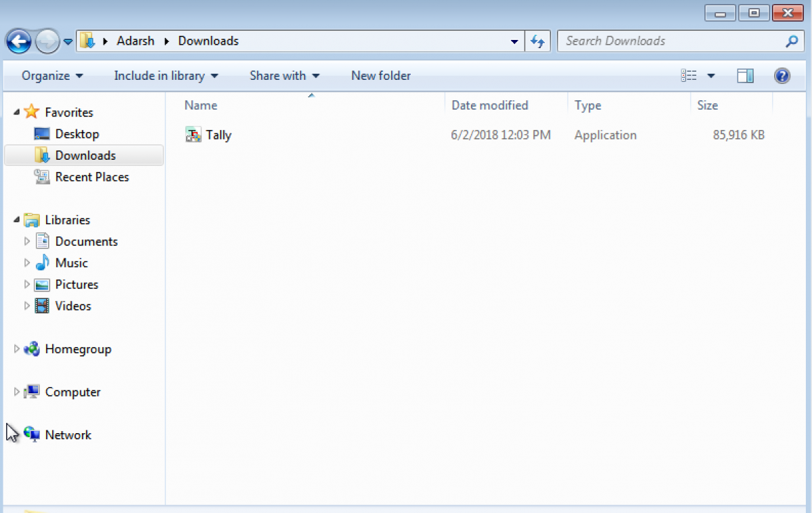Open the Music library icon

[x=42, y=263]
